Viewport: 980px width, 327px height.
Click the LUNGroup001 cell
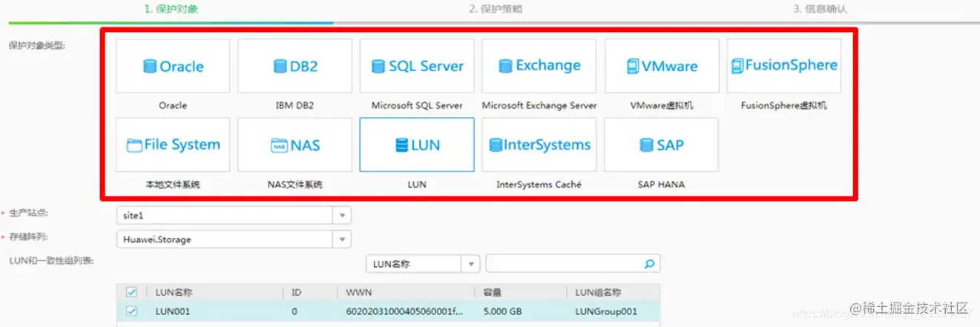click(x=605, y=311)
